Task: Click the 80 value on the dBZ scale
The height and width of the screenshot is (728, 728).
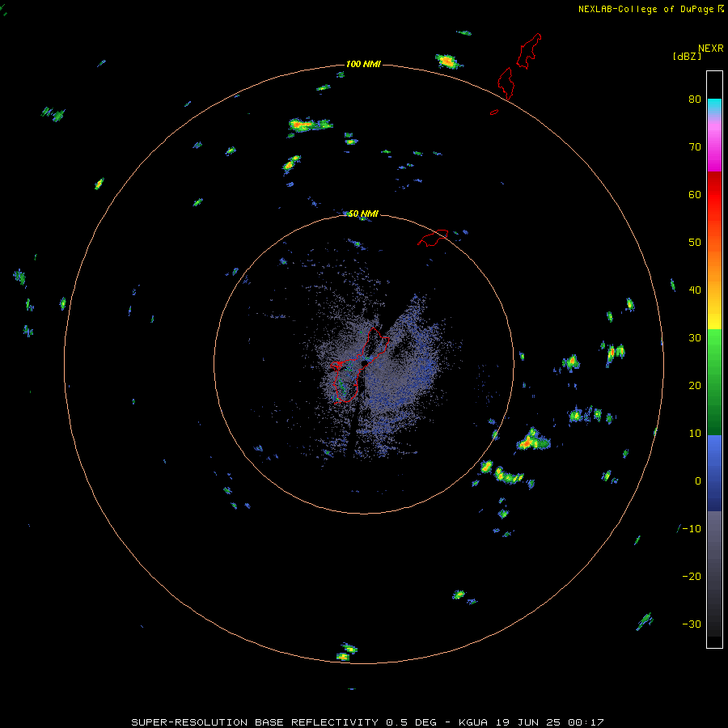Action: (x=695, y=99)
